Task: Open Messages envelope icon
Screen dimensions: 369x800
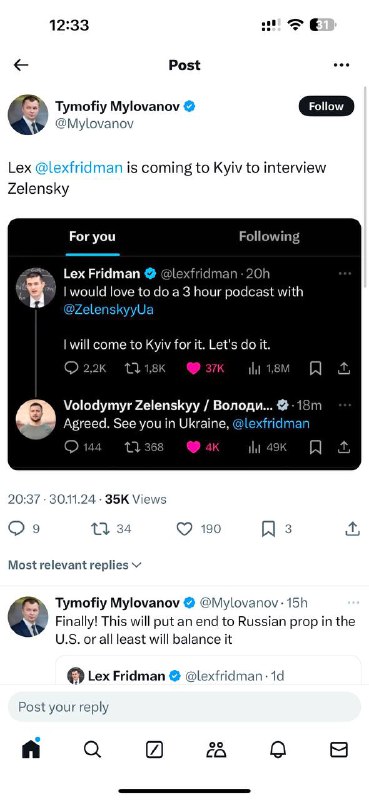Action: (x=339, y=749)
